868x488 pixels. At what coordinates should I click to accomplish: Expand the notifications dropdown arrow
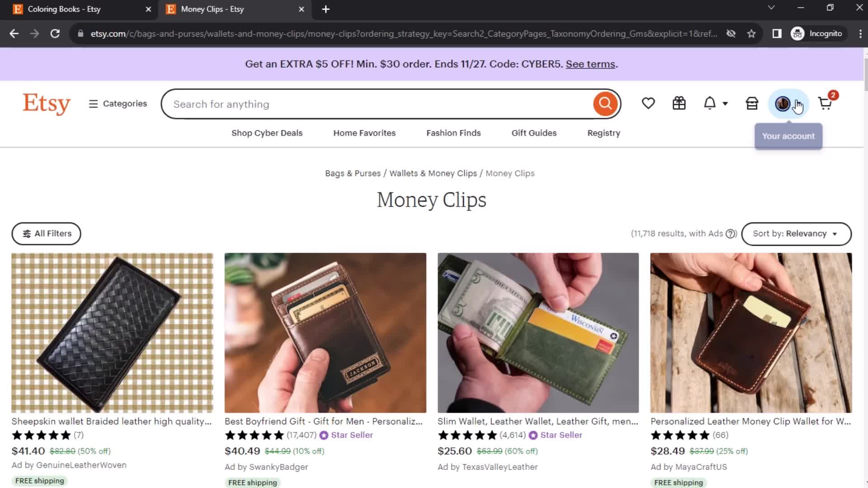[725, 103]
